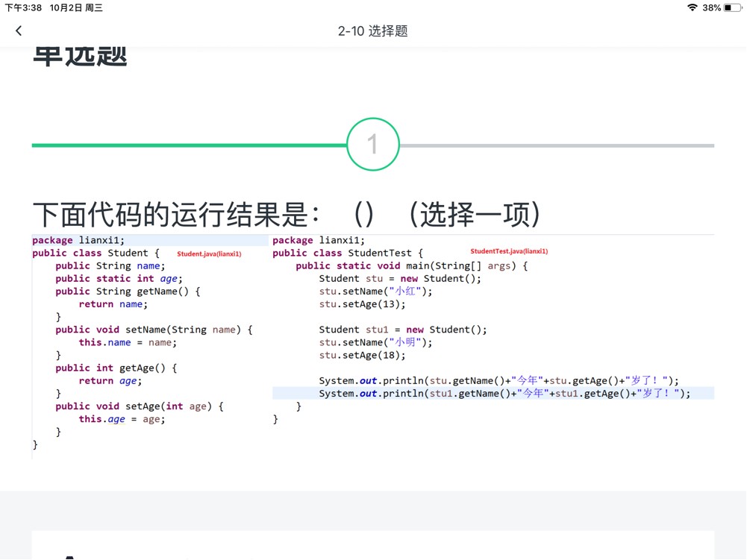The image size is (747, 560).
Task: Tap the battery percentage "38%"
Action: point(711,7)
